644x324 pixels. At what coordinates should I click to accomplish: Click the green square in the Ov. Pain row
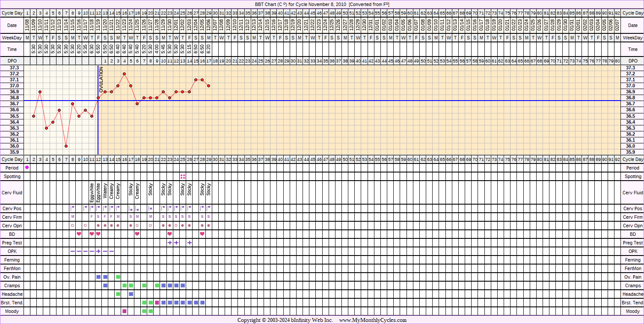[118, 277]
